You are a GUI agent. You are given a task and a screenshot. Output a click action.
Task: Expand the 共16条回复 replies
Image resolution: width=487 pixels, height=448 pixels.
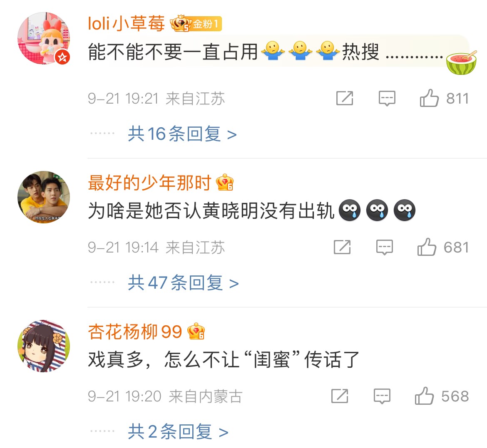pos(182,134)
